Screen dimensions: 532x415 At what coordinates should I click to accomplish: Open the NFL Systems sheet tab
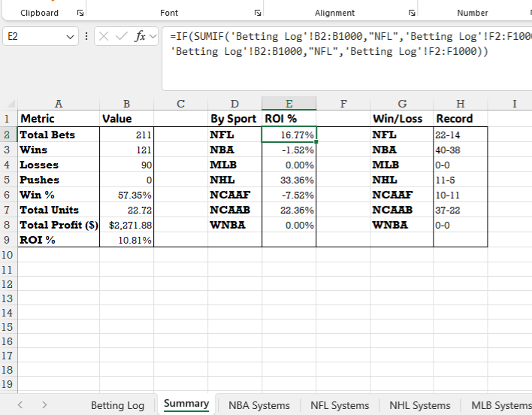tap(340, 405)
